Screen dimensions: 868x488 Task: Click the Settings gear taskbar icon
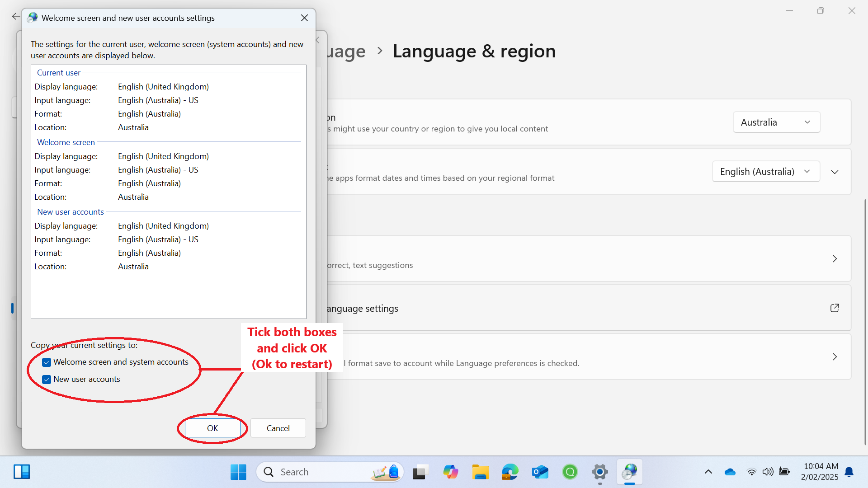pyautogui.click(x=599, y=472)
